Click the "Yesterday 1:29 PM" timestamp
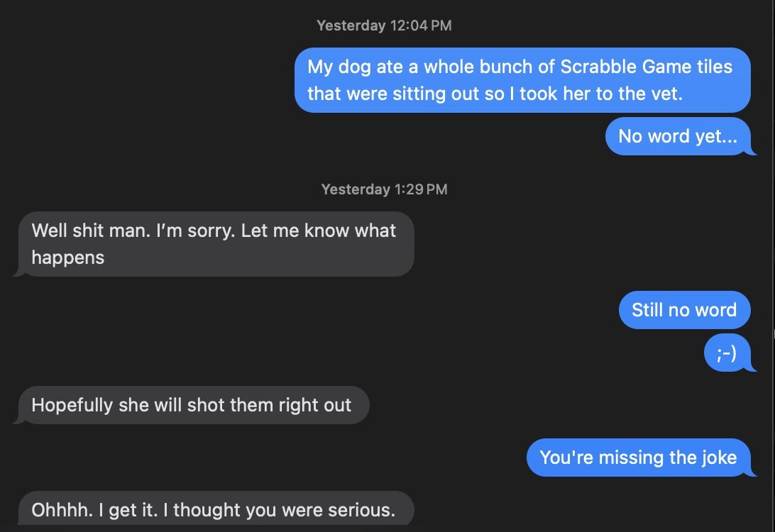 [384, 189]
